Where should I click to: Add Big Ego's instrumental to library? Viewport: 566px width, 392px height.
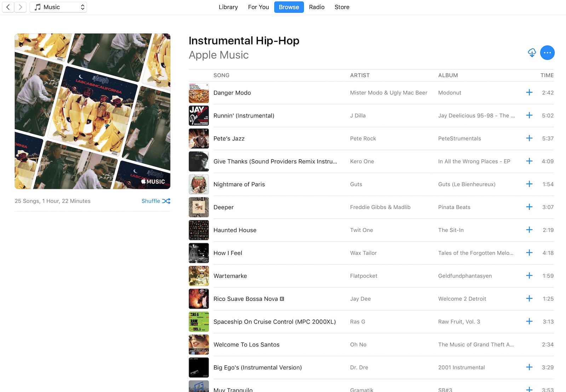point(529,367)
